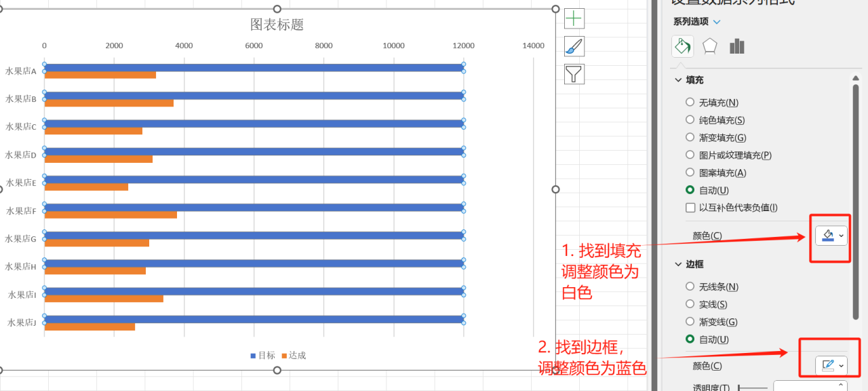Viewport: 868px width, 391px height.
Task: Switch to the Effects pentagon tab
Action: click(709, 46)
